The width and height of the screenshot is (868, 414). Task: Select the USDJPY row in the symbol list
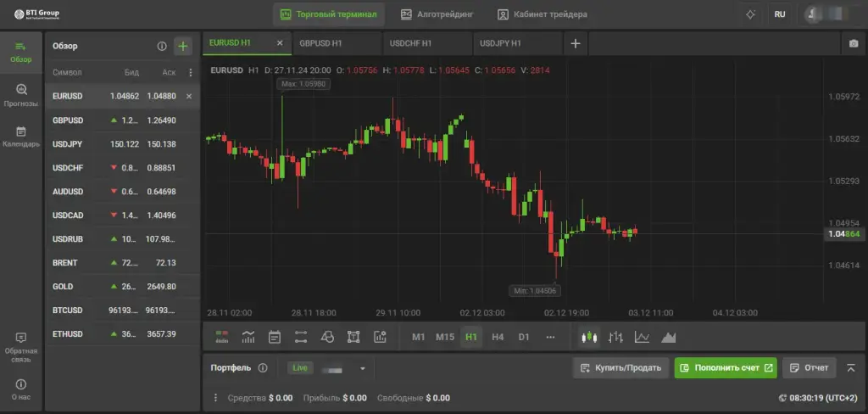click(122, 144)
